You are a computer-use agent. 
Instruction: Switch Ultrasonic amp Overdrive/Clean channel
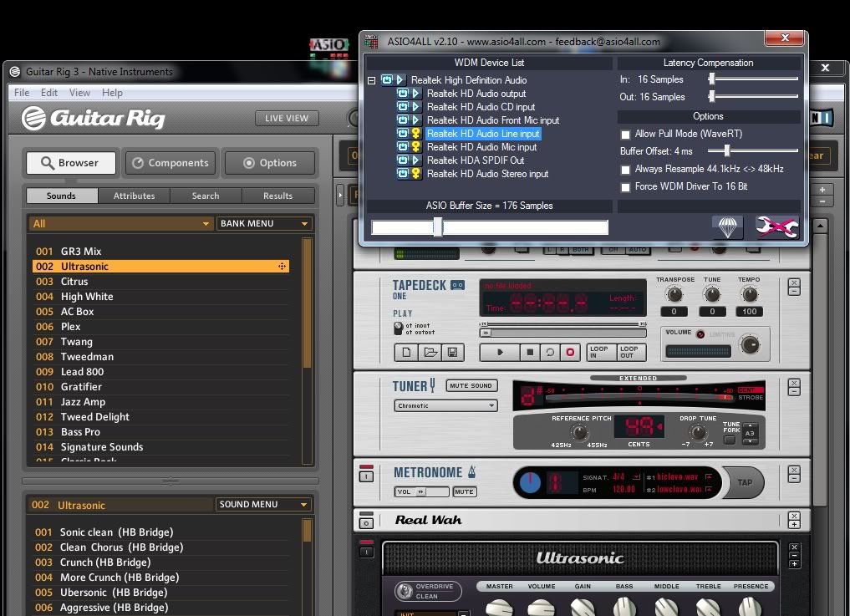pos(405,591)
